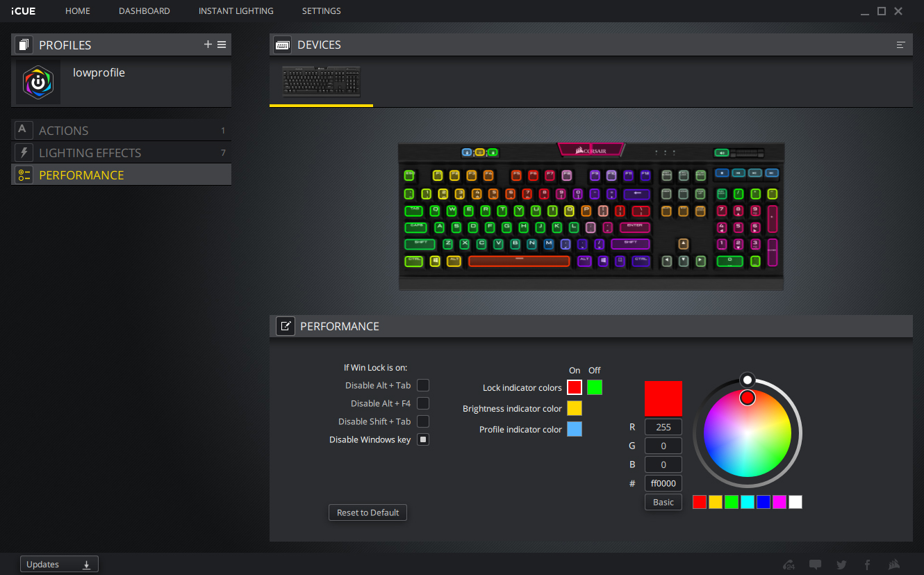Click the large red color preview

click(663, 398)
